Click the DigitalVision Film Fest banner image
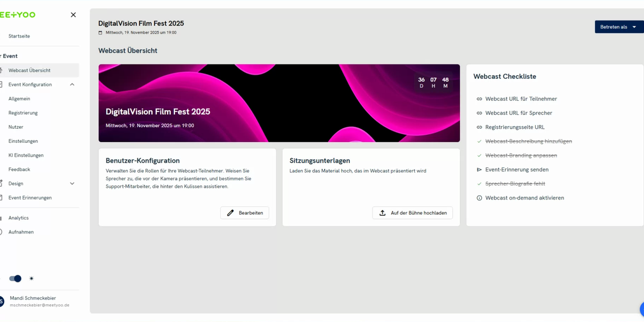Screen dimensions: 644x322 (279, 103)
